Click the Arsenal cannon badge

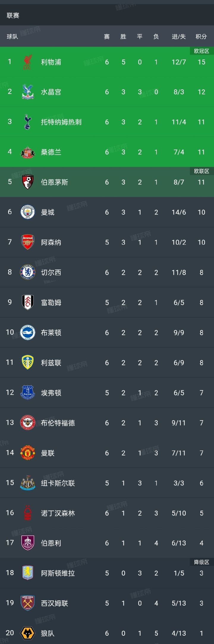tap(27, 242)
